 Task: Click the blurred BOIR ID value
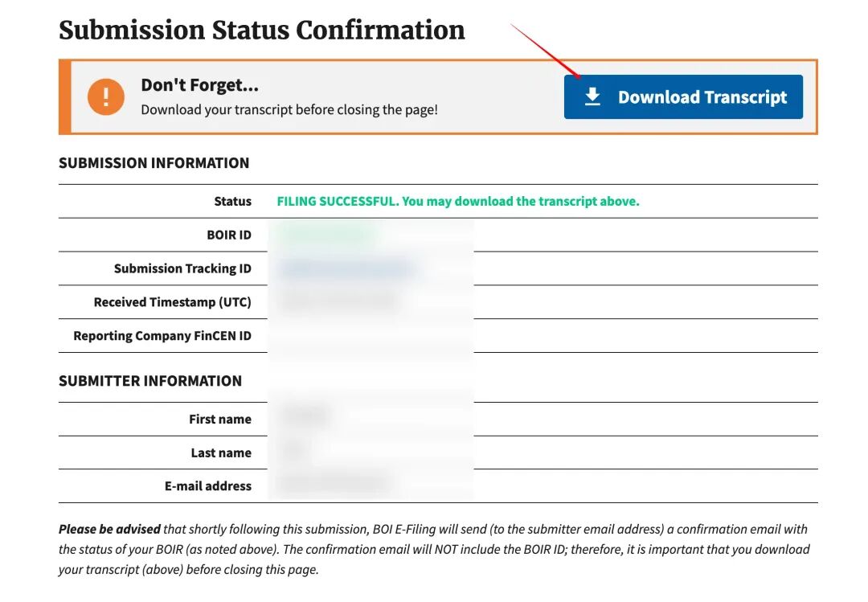point(325,235)
